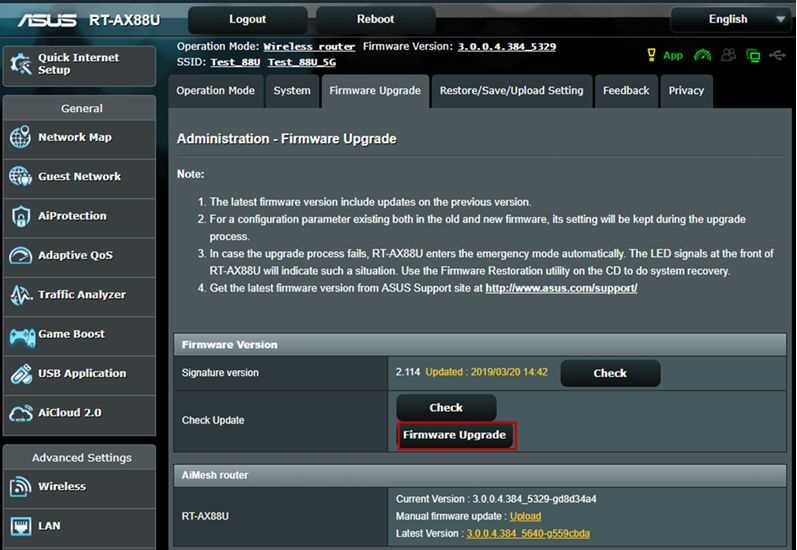
Task: Open Network Map menu item
Action: 79,137
